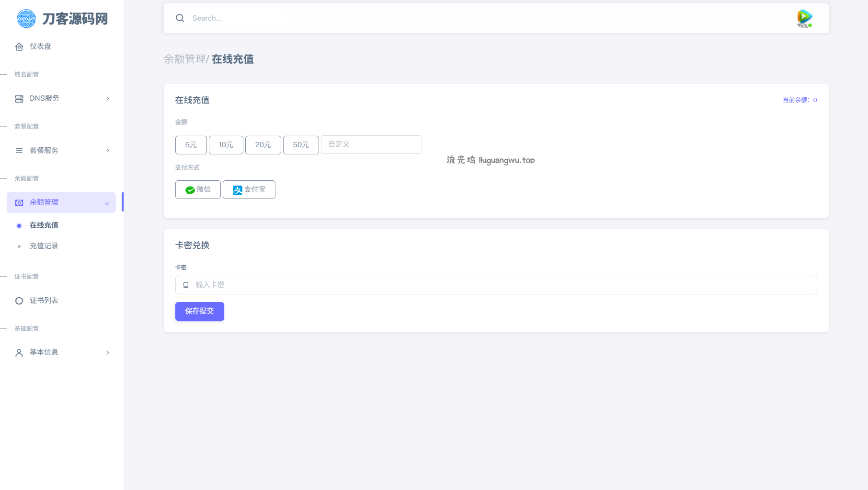Screen dimensions: 868x490
Task: Click the 仪表盘 home icon
Action: tap(19, 47)
